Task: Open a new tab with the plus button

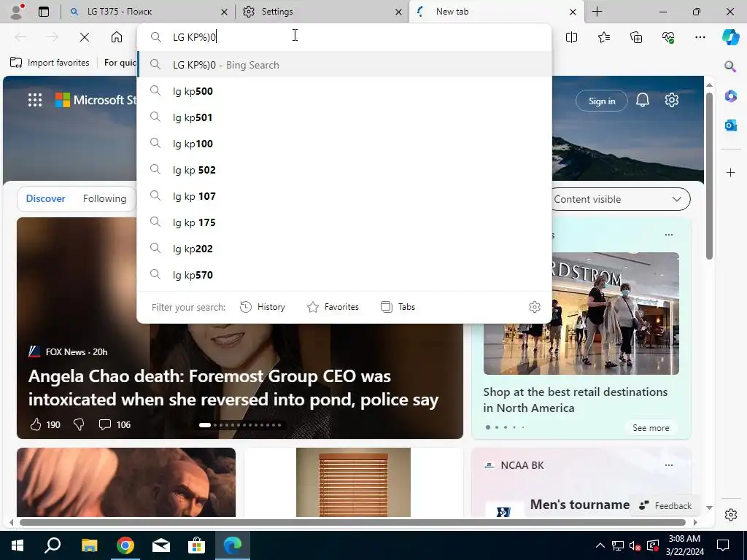Action: (597, 12)
